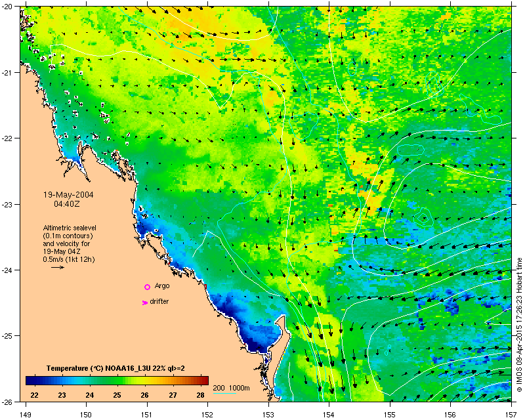Viewport: 525px width, 420px height.
Task: Click the 0.5m/s velocity scale arrow
Action: [58, 267]
